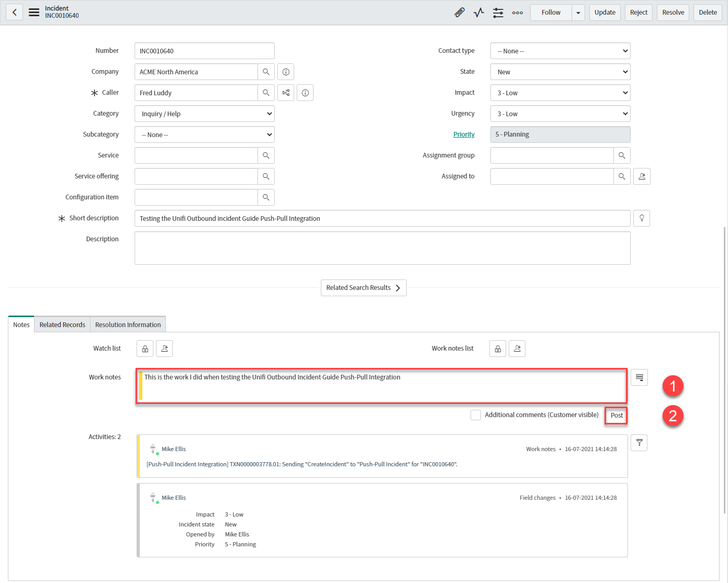Open the Category dropdown
This screenshot has width=728, height=583.
(204, 114)
